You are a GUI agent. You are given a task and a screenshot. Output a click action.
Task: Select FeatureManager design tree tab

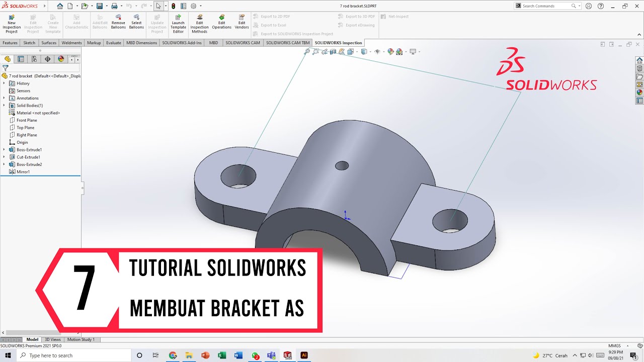point(8,59)
